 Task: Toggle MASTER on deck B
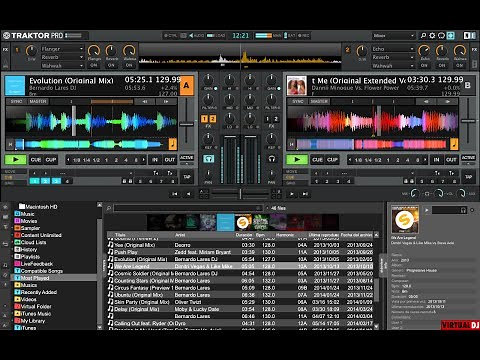[x=319, y=101]
